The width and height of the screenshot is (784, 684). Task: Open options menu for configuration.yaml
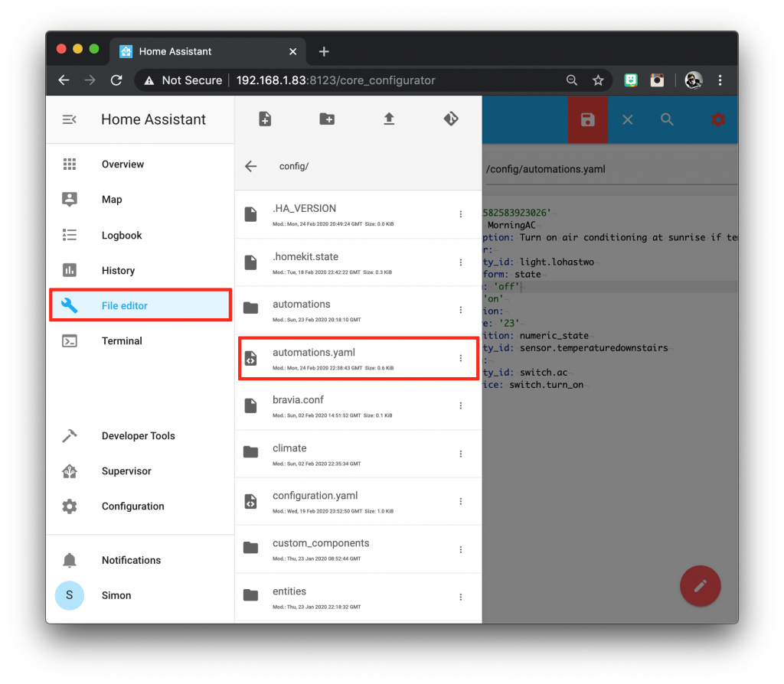(x=460, y=501)
